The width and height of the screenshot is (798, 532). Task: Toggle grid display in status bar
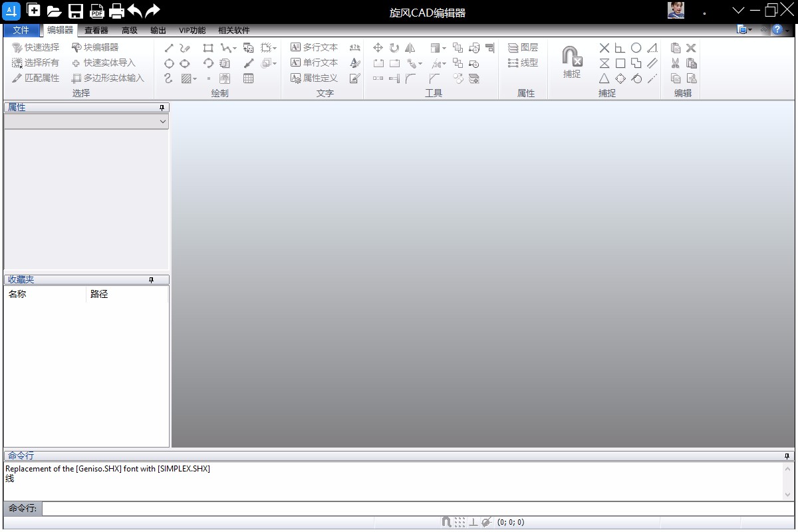click(x=460, y=523)
